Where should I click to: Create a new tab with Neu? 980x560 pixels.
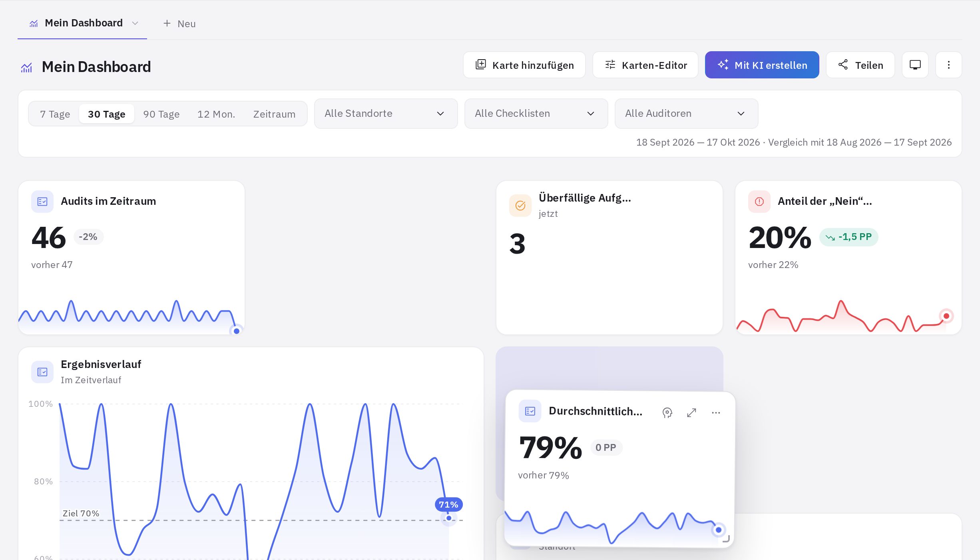pos(179,24)
